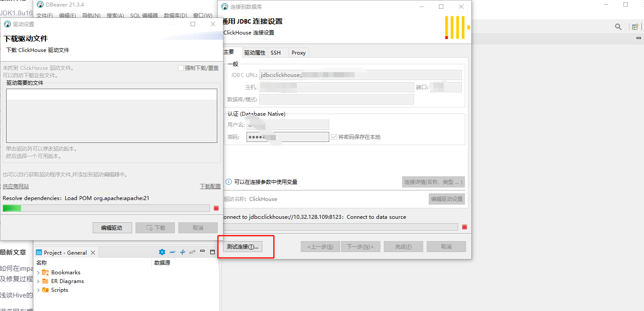This screenshot has width=644, height=311.
Task: Open the Proxy tab
Action: point(299,52)
